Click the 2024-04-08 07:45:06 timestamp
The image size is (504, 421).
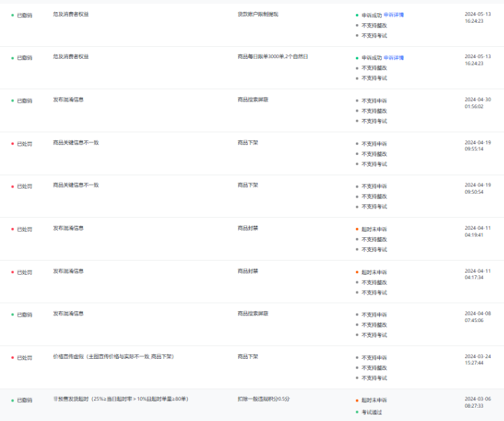(477, 316)
